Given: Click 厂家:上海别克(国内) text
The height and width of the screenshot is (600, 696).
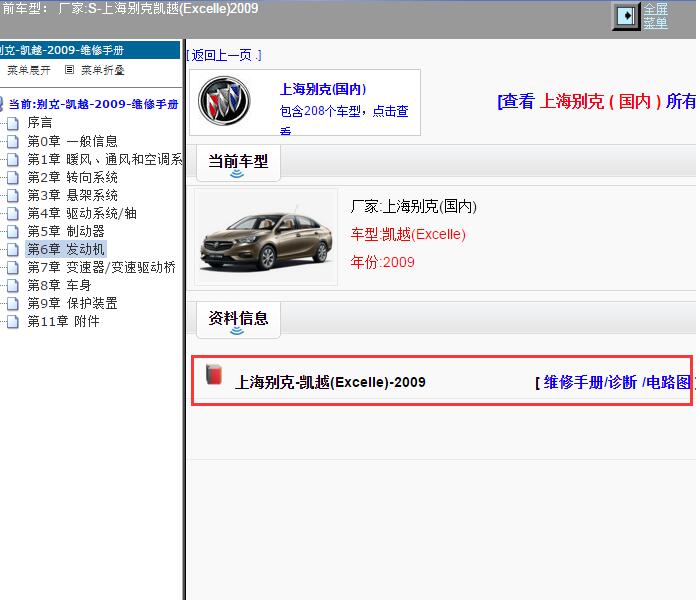Looking at the screenshot, I should tap(414, 207).
